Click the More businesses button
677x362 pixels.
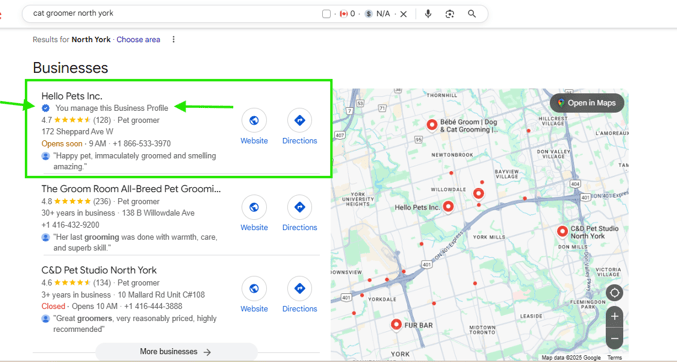(176, 352)
